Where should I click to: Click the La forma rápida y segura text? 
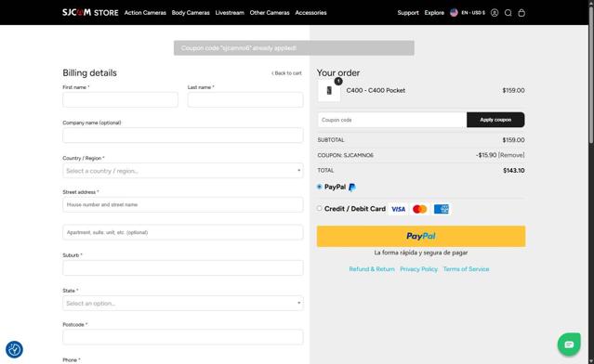click(x=421, y=253)
